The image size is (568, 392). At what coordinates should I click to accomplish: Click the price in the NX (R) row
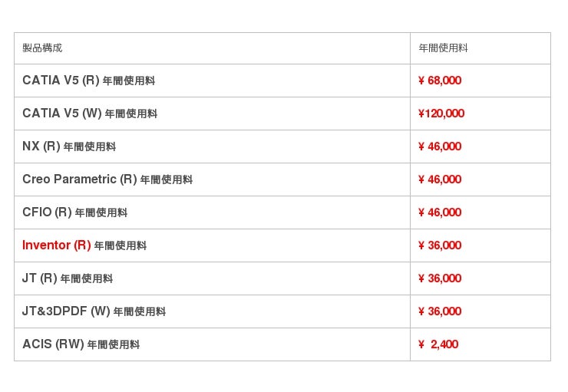pyautogui.click(x=440, y=147)
